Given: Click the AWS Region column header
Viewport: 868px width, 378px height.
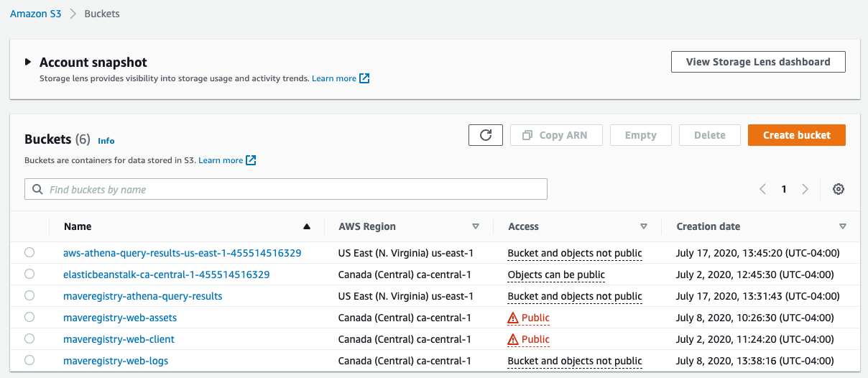Looking at the screenshot, I should click(x=367, y=226).
